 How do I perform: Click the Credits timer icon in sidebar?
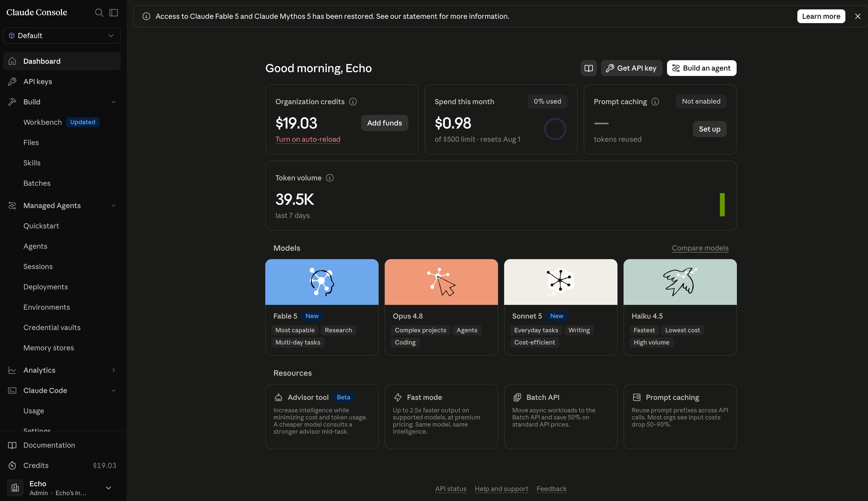pyautogui.click(x=12, y=465)
